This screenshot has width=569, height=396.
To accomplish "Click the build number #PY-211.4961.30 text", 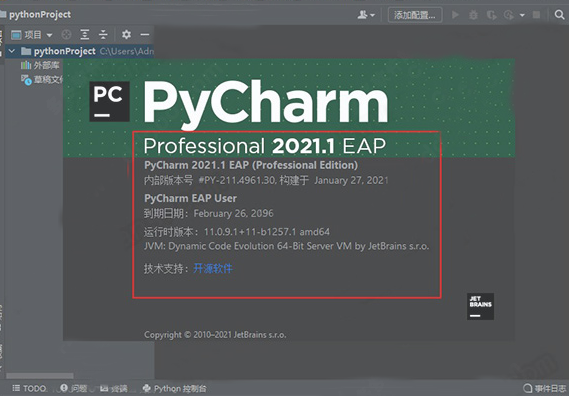I will 237,180.
